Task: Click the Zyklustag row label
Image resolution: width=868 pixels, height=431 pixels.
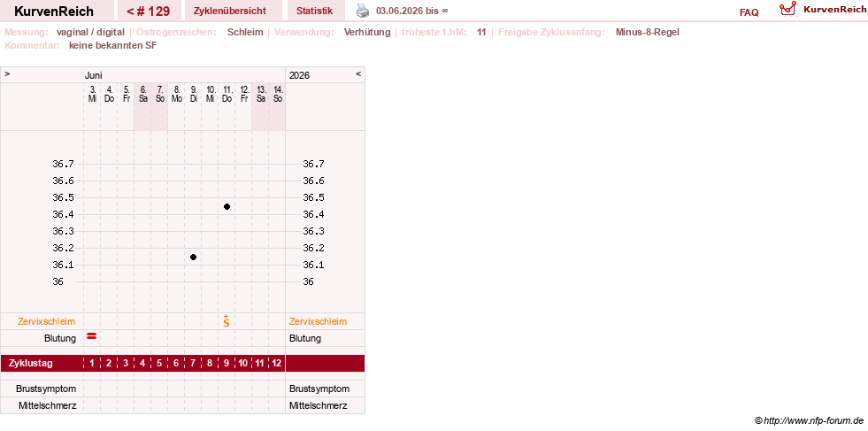Action: click(31, 364)
